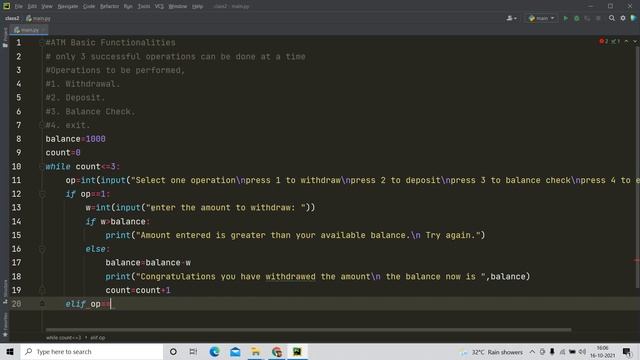Image resolution: width=640 pixels, height=360 pixels.
Task: Open Task View icon on taskbar
Action: pyautogui.click(x=193, y=351)
